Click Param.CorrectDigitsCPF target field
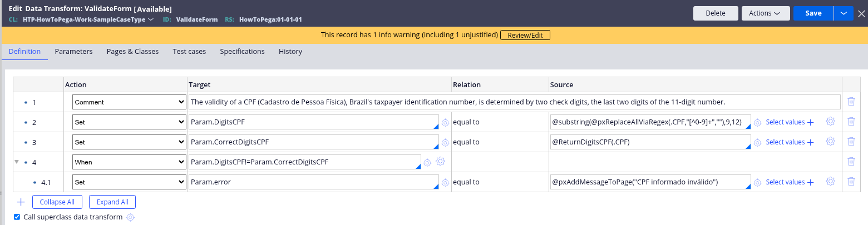The width and height of the screenshot is (868, 225). tap(314, 142)
